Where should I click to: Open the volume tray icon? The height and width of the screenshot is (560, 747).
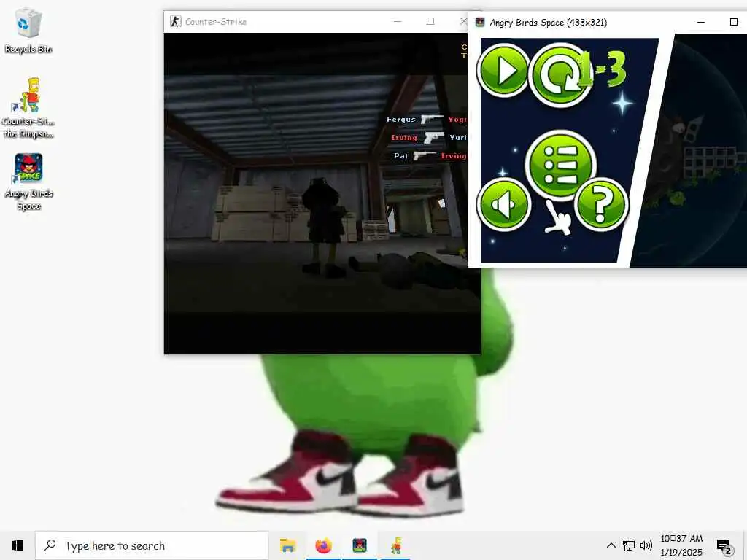646,545
